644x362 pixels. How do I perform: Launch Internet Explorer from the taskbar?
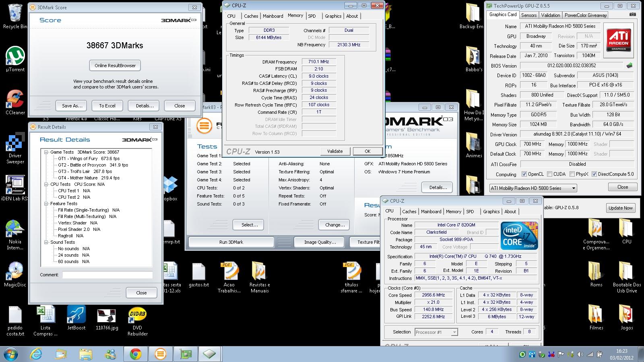[x=36, y=354]
